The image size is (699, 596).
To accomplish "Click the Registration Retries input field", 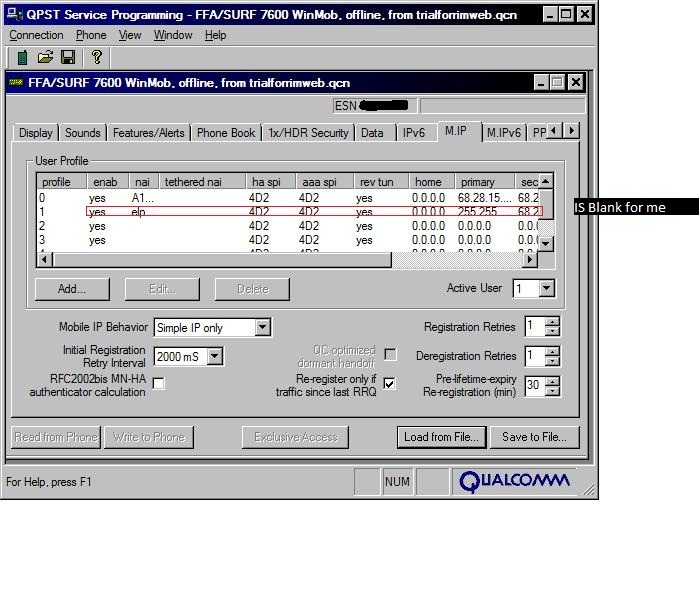I will point(535,326).
